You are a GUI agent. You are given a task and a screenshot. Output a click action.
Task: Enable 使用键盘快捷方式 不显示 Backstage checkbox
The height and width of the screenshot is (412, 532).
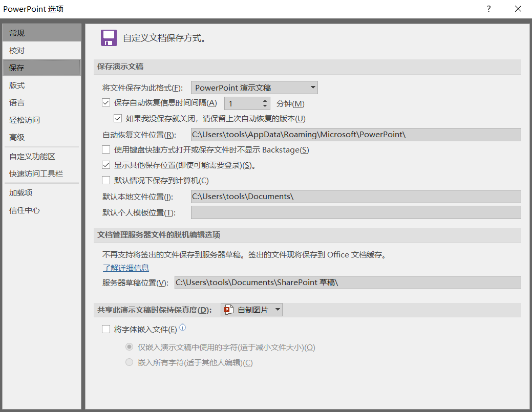point(106,149)
